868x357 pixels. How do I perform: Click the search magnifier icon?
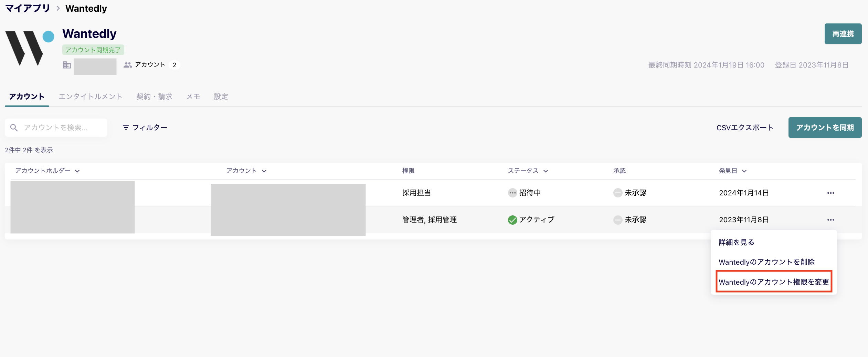pyautogui.click(x=14, y=128)
